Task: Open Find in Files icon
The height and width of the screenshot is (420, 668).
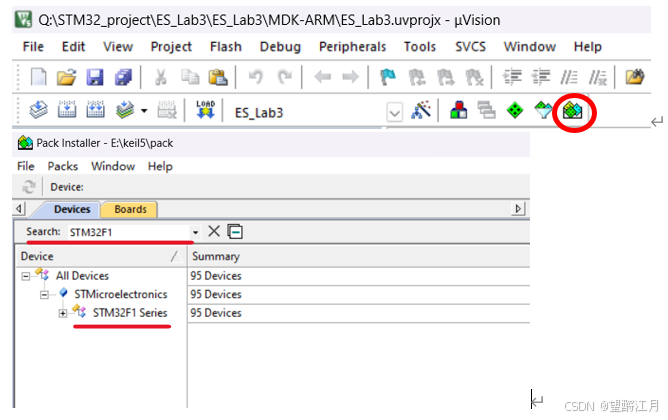Action: 634,77
